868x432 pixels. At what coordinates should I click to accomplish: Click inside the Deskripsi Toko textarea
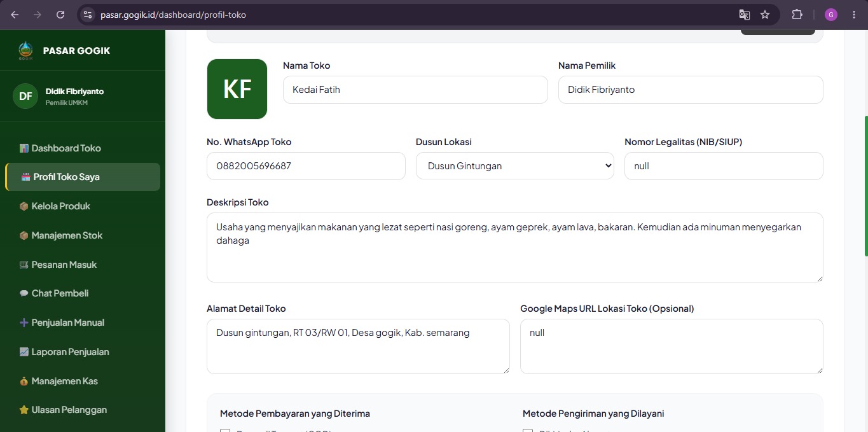515,247
